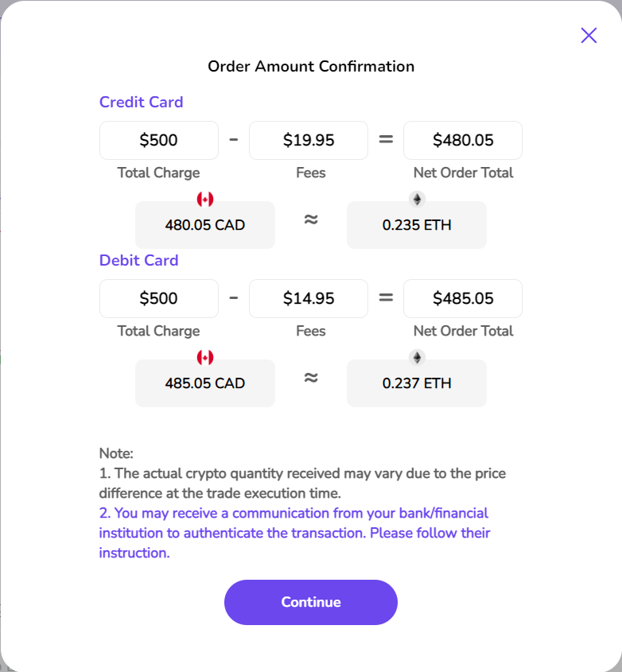
Task: Close the order confirmation dialog
Action: [589, 35]
